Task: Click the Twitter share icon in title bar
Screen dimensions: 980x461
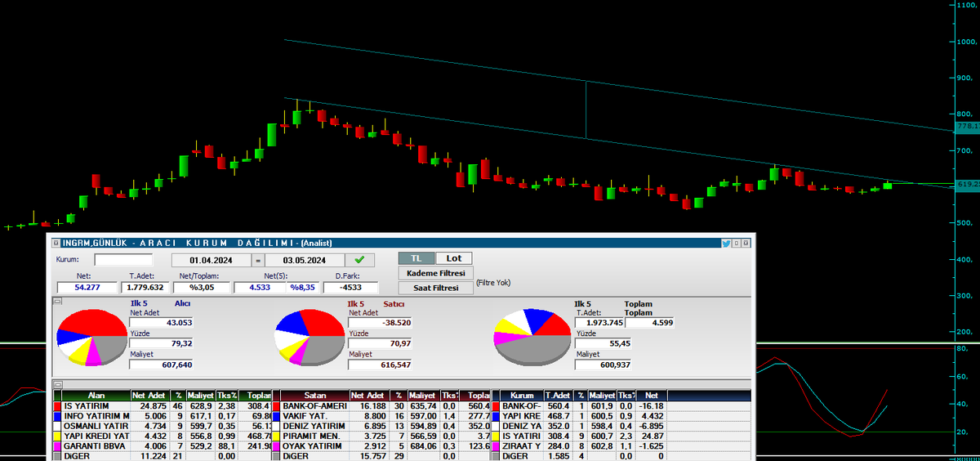Action: pos(726,243)
